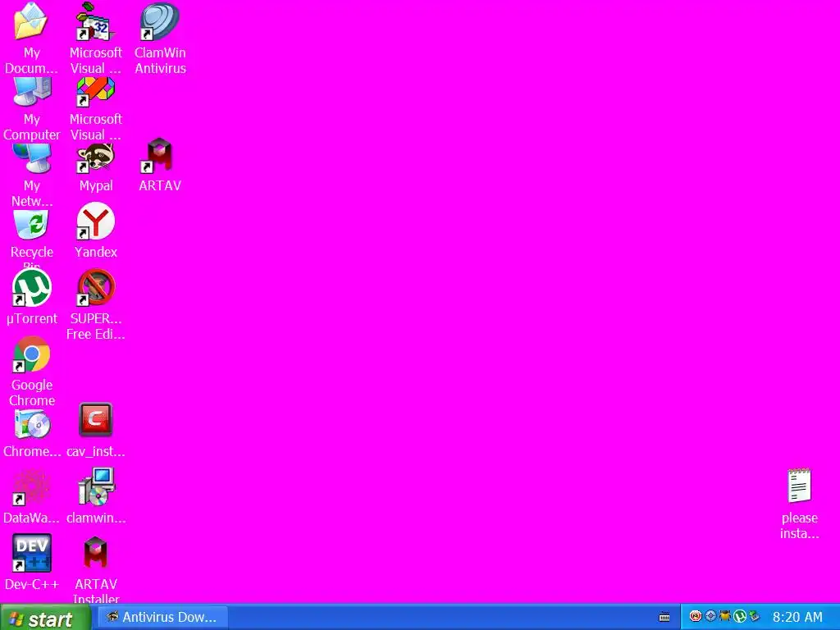Select the Google Chrome shortcut
840x630 pixels.
(x=31, y=372)
